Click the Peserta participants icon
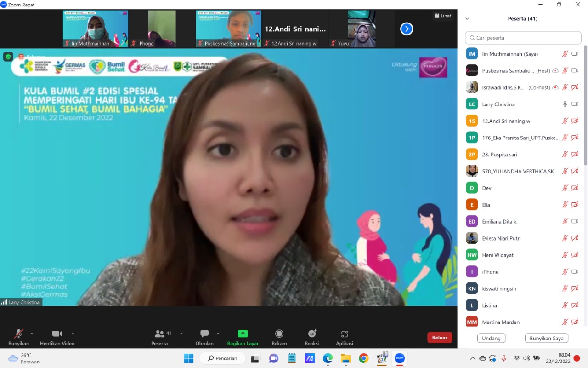588x368 pixels. 160,334
